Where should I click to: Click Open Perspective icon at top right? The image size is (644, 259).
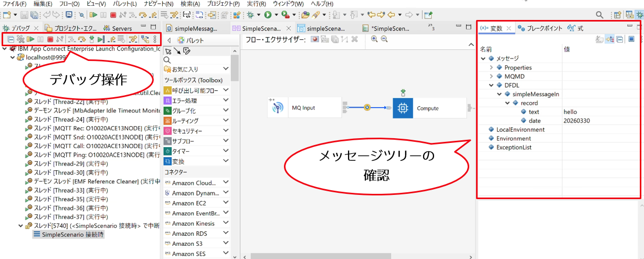[x=618, y=15]
